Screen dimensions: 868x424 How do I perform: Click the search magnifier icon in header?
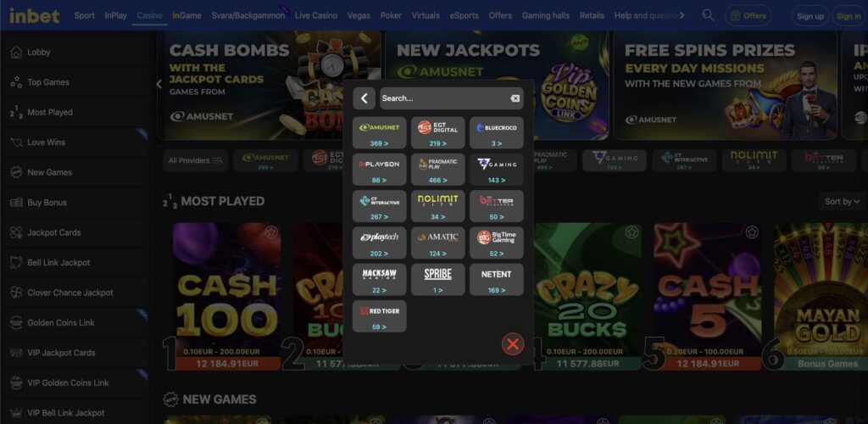click(708, 15)
